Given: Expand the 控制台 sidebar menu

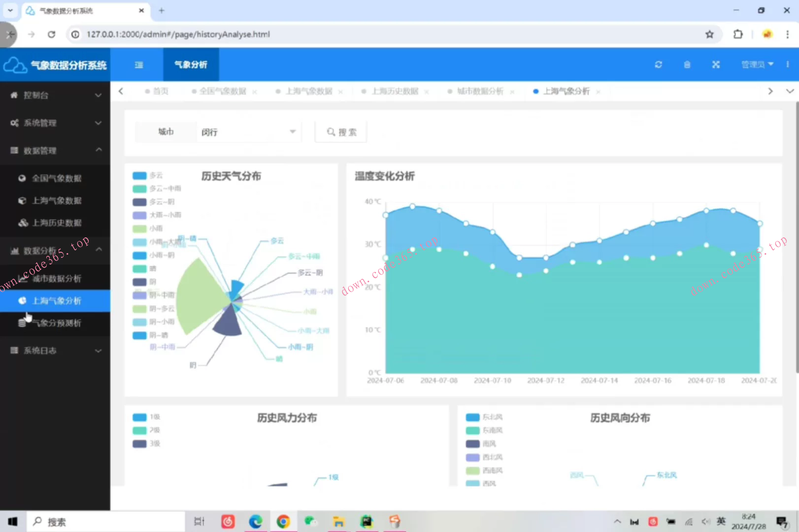Looking at the screenshot, I should 55,95.
